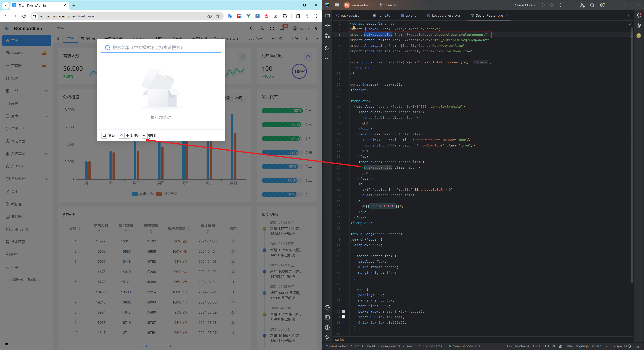The image size is (644, 350).
Task: Open the ronna user avatar menu
Action: 301,28
